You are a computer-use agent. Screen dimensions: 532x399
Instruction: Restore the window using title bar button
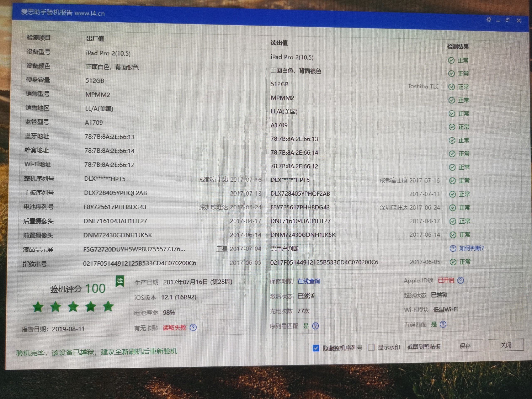(507, 20)
